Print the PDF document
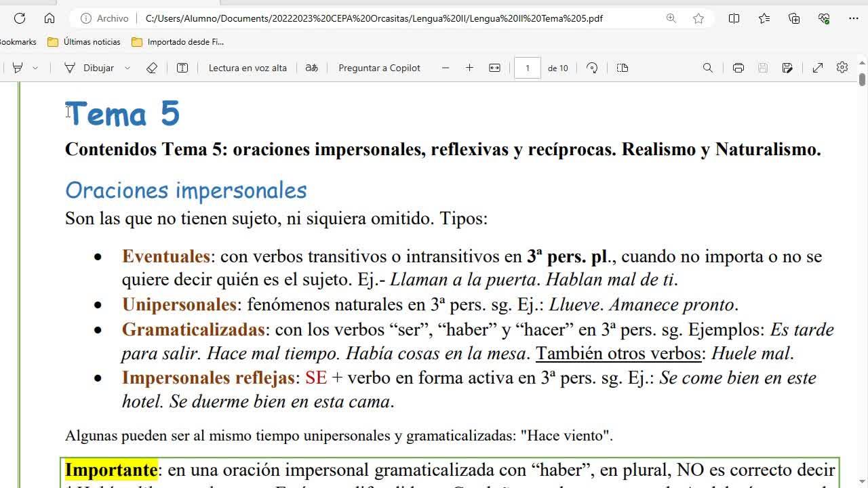 (738, 68)
